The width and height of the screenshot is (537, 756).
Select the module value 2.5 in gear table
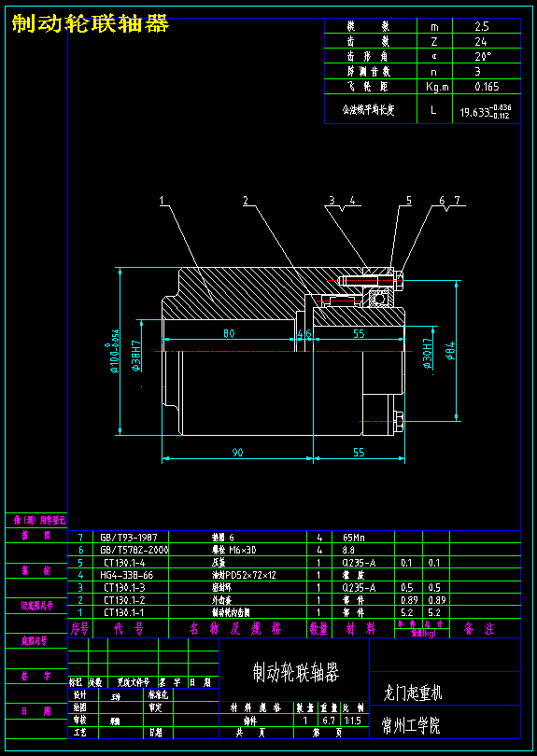[x=482, y=26]
